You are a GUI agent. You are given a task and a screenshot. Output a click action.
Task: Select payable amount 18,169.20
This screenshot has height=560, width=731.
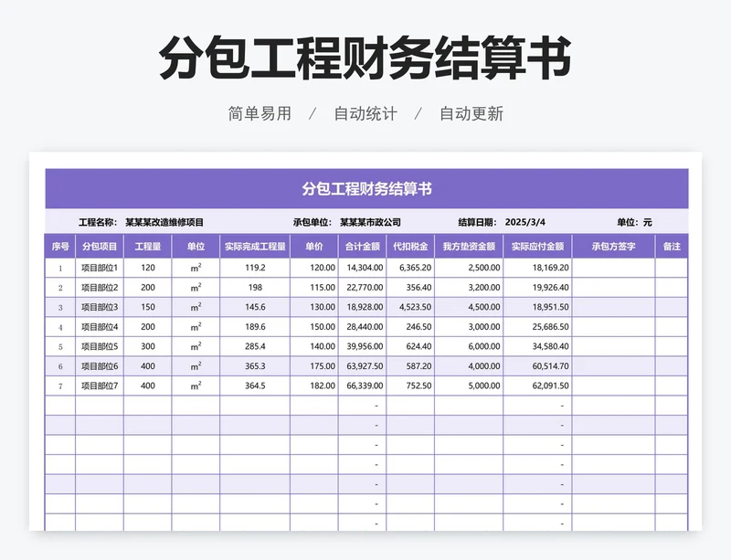coord(551,268)
